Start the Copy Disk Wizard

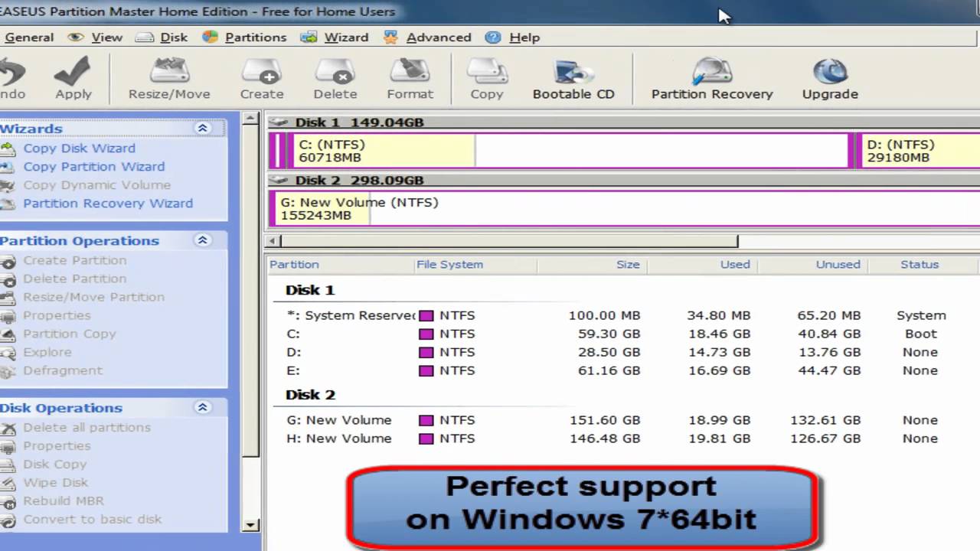pos(79,148)
